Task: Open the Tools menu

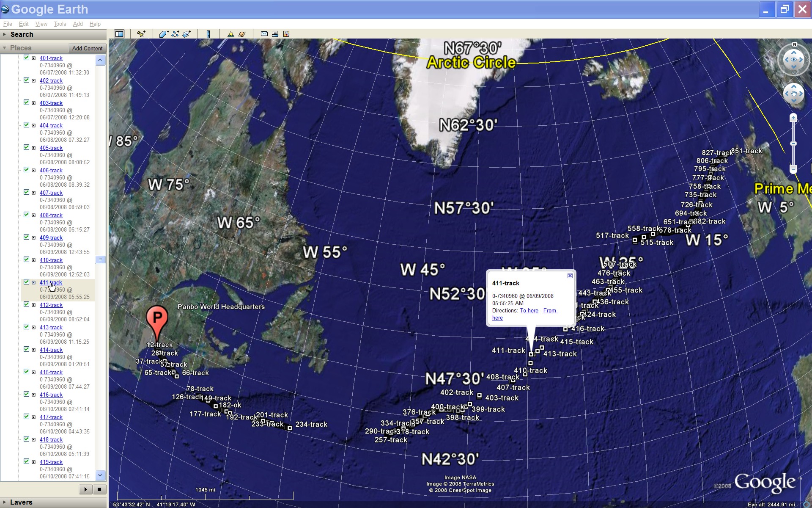Action: (60, 24)
